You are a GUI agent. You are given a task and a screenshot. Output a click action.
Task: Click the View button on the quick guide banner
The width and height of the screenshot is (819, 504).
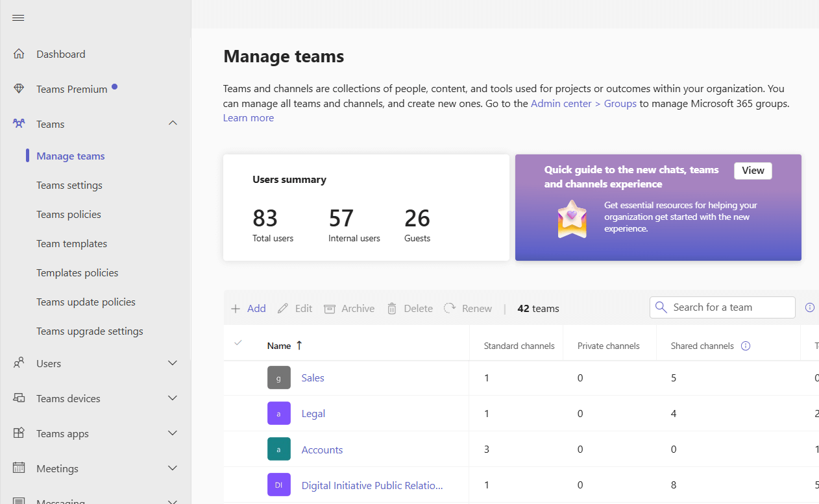pyautogui.click(x=752, y=170)
